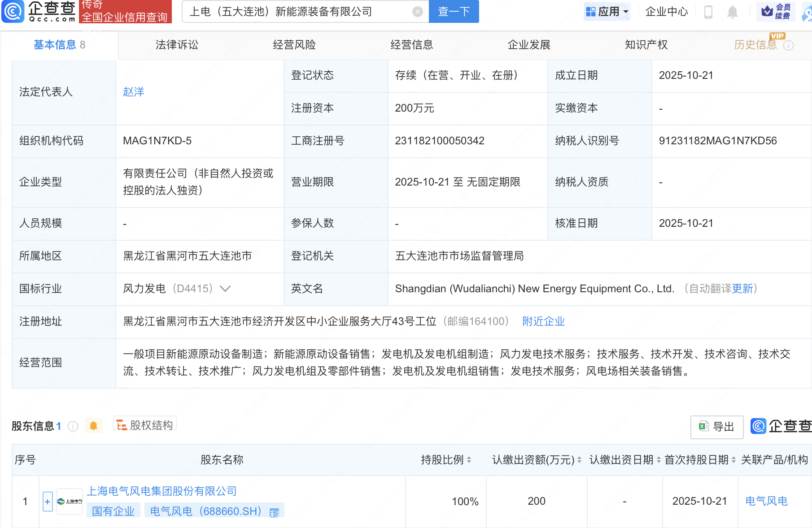Switch to the 知识产权 tab

(646, 45)
